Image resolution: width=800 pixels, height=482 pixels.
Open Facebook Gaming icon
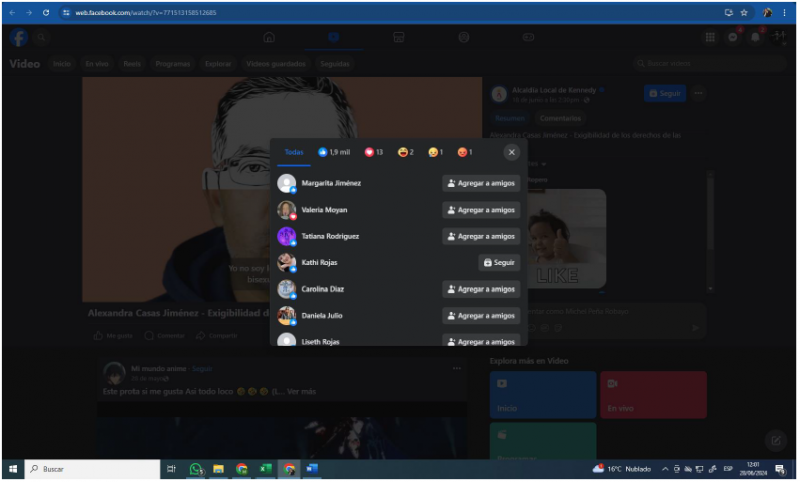click(x=529, y=37)
